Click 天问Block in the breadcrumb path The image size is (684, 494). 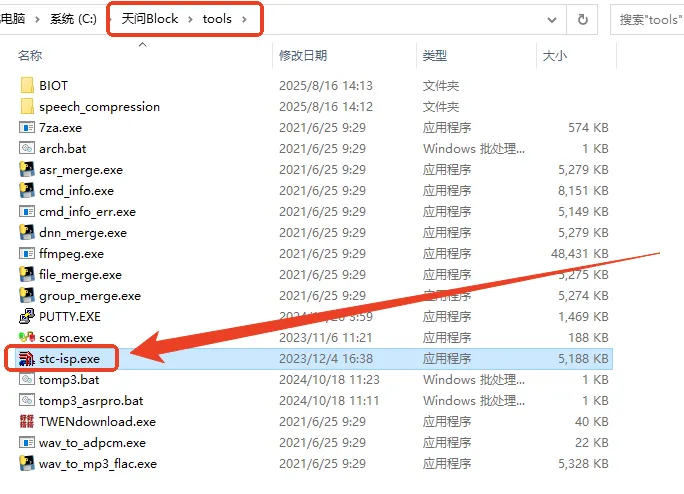tap(149, 19)
